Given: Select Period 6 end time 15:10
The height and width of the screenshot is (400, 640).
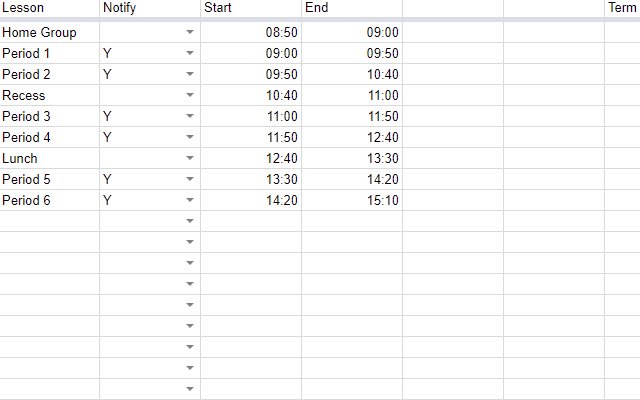Looking at the screenshot, I should click(352, 200).
